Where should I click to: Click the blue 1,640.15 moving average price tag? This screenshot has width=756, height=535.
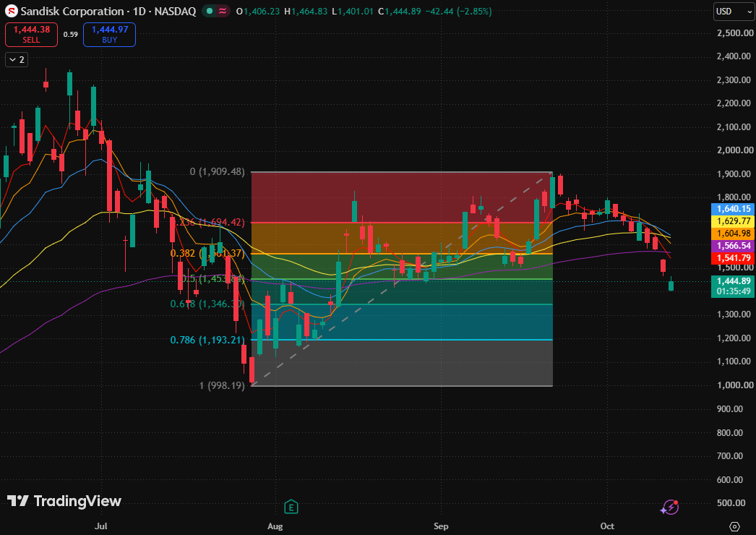(x=733, y=209)
